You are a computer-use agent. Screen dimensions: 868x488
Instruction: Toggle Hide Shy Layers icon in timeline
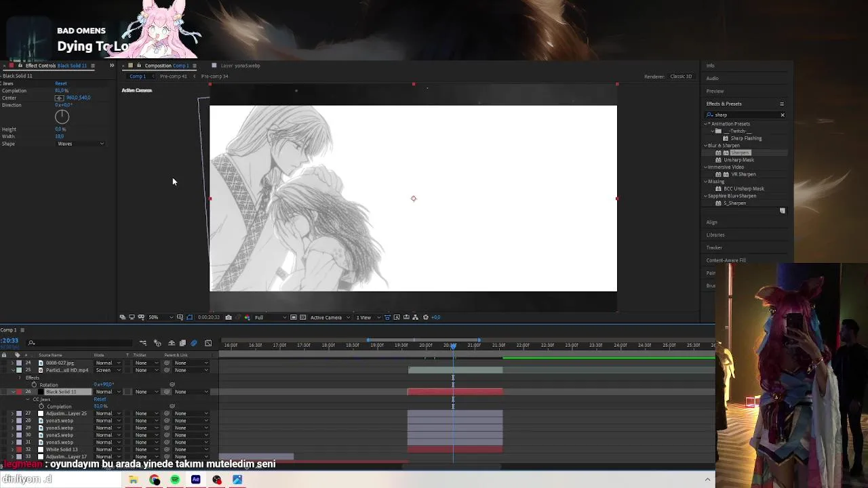pos(172,343)
